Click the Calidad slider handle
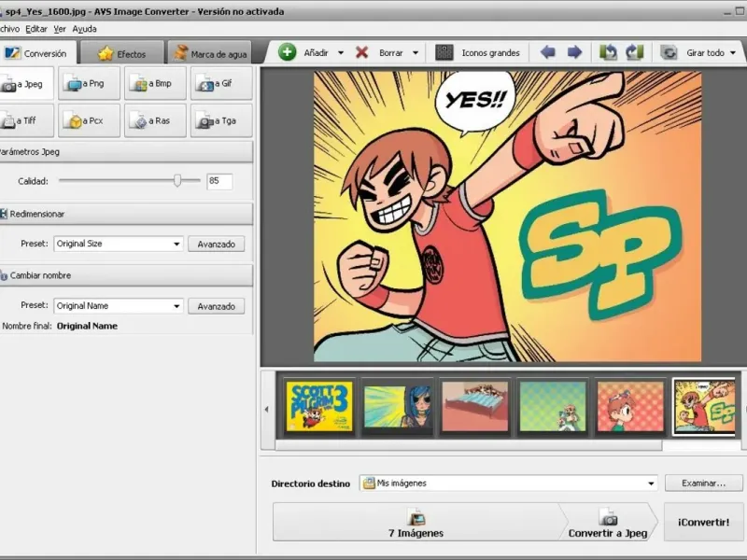This screenshot has height=560, width=747. point(177,180)
